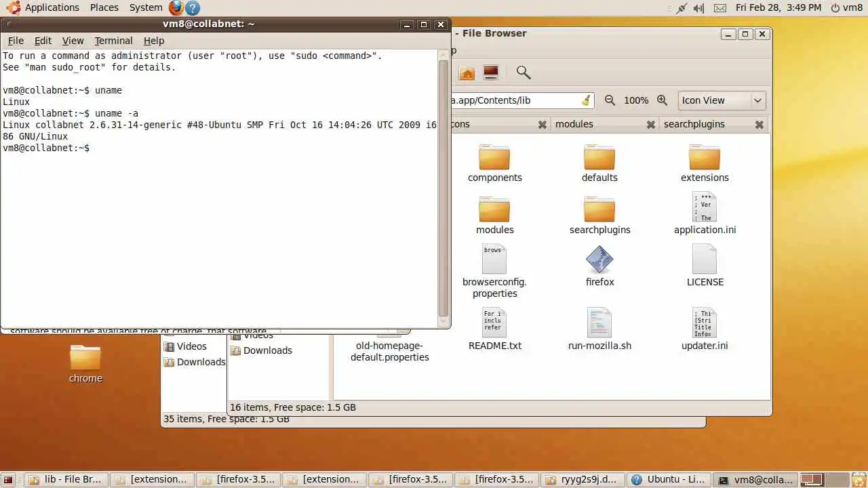Screen dimensions: 868x488
Task: Select the modules folder in the file list
Action: point(494,209)
